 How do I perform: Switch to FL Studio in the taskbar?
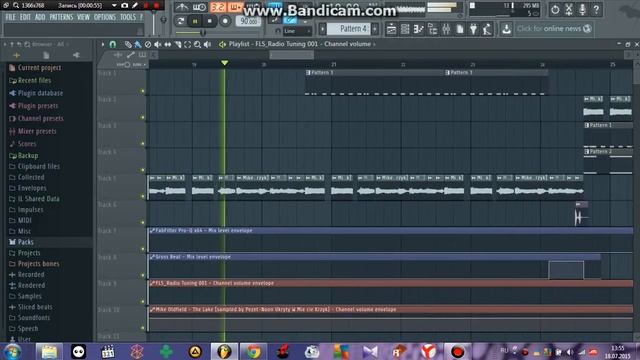point(224,351)
